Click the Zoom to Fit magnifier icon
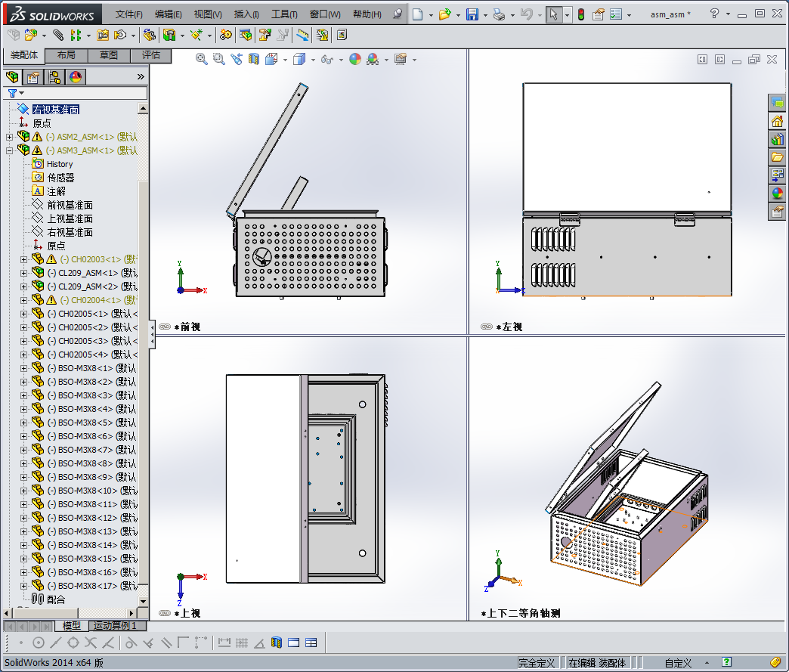Screen dimensions: 789x672 click(202, 59)
